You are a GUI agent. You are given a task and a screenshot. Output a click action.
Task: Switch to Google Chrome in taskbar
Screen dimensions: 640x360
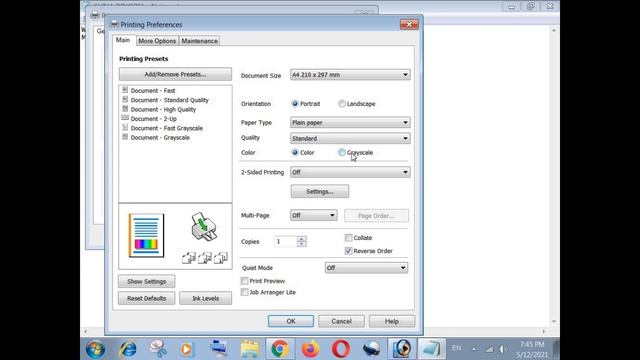(280, 349)
